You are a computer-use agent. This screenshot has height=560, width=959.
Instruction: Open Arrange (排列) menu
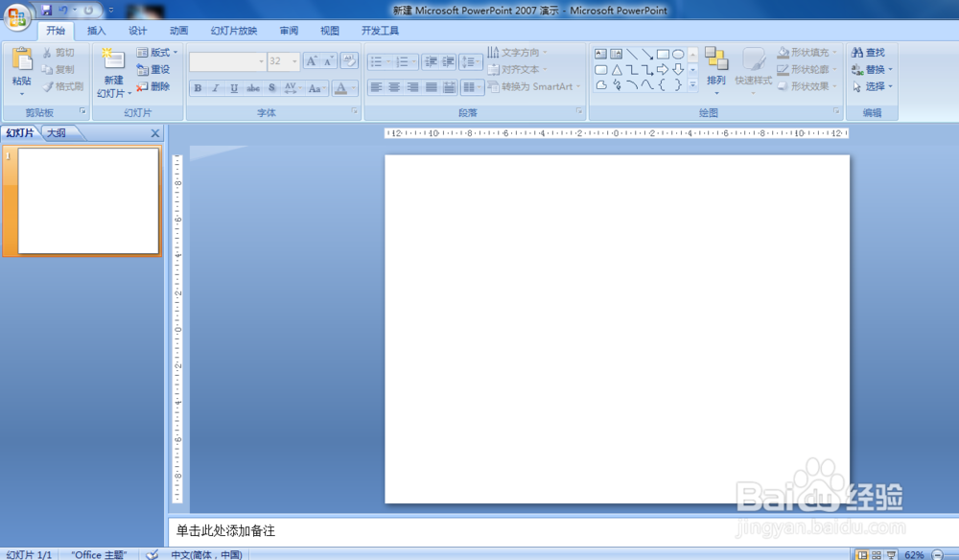click(716, 71)
